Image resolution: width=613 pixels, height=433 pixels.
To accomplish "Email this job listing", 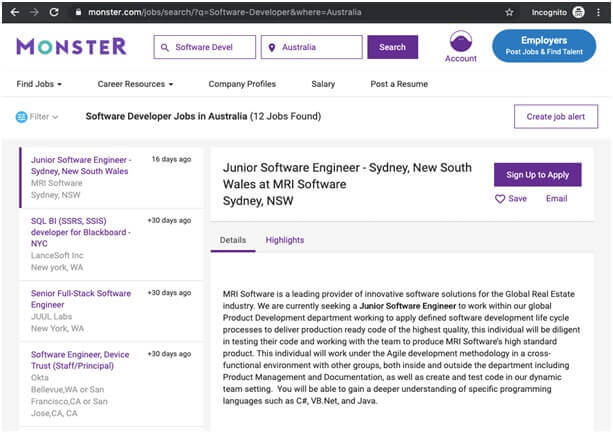I will pos(556,199).
